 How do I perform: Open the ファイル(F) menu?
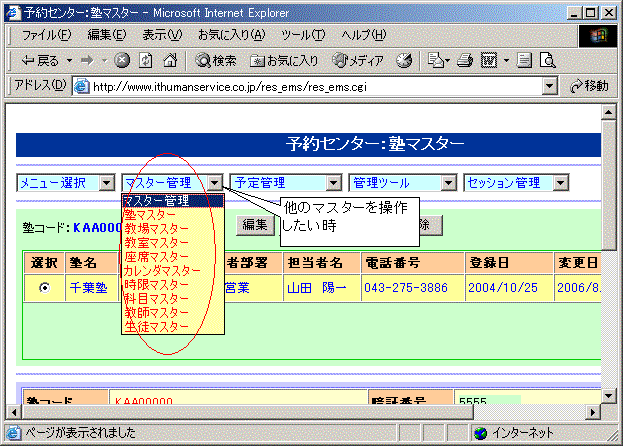tap(46, 35)
